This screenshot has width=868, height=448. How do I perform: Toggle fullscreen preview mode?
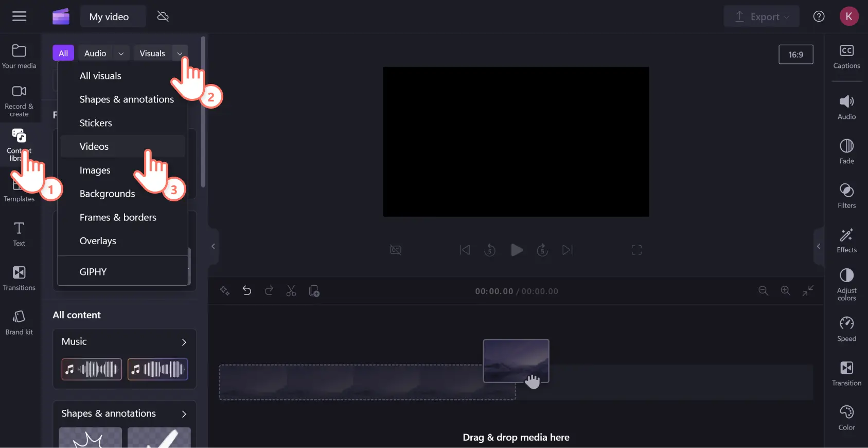636,250
